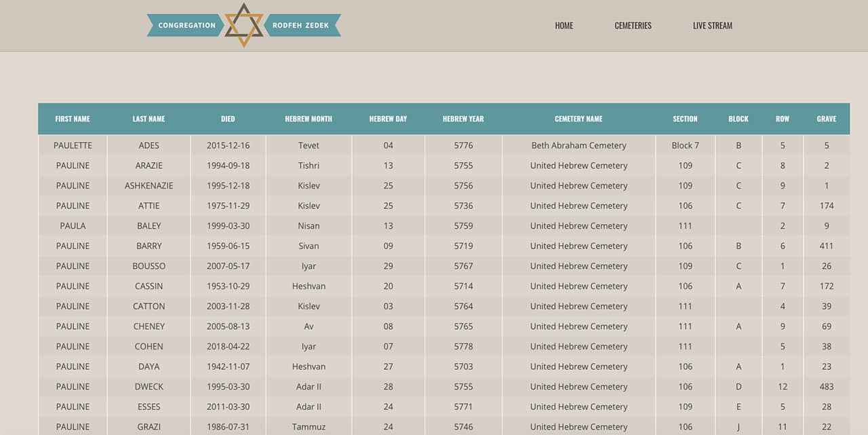Select the last name BALEY
The width and height of the screenshot is (868, 435).
pos(149,226)
